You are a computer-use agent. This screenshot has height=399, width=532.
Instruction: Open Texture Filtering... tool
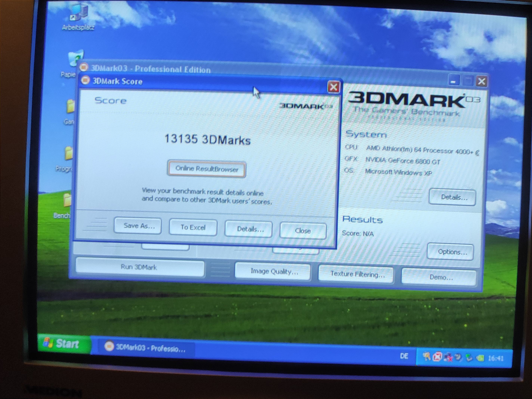pos(356,274)
